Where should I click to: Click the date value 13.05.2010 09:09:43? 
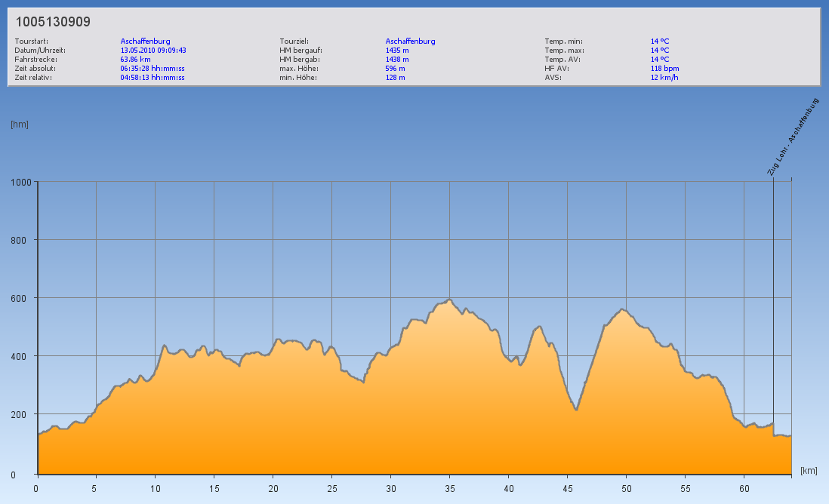pyautogui.click(x=153, y=51)
